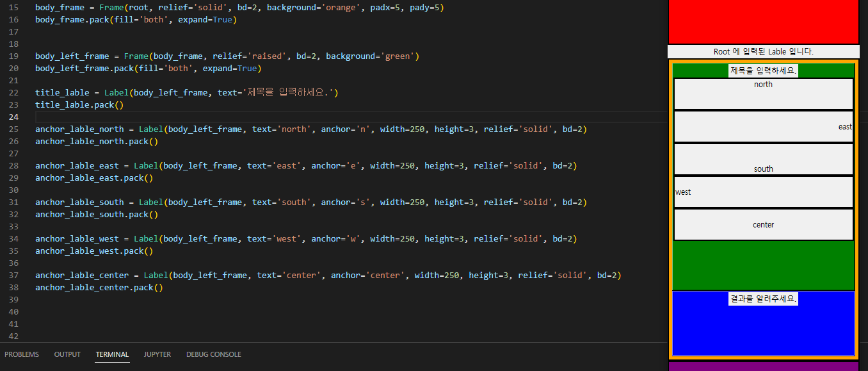Image resolution: width=868 pixels, height=371 pixels.
Task: Click the 'title_lable.pack()' code line
Action: (x=79, y=104)
